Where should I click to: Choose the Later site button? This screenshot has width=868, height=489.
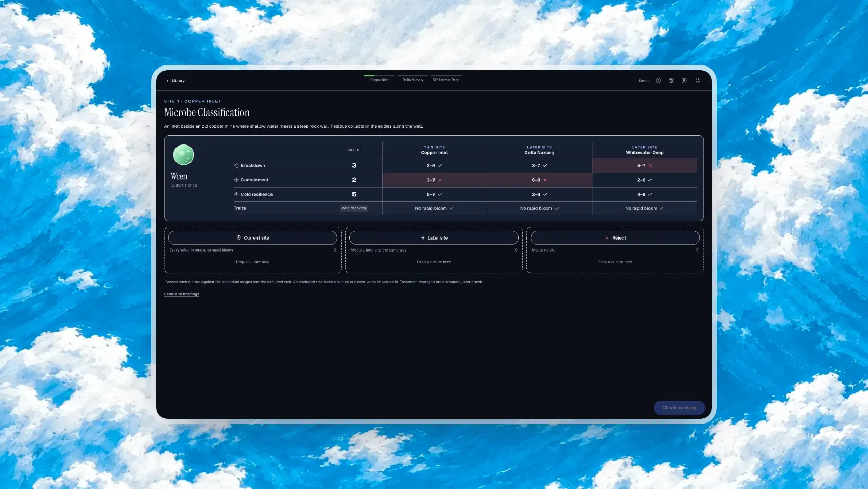[x=434, y=238]
